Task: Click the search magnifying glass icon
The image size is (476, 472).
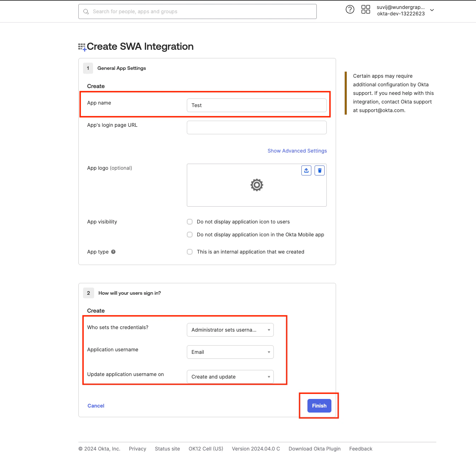Action: pyautogui.click(x=86, y=11)
